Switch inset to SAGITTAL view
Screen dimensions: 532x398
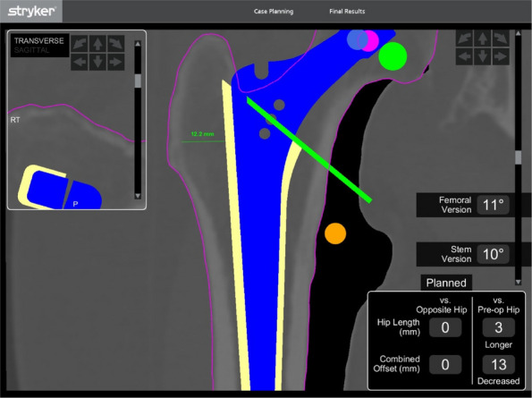[31, 50]
